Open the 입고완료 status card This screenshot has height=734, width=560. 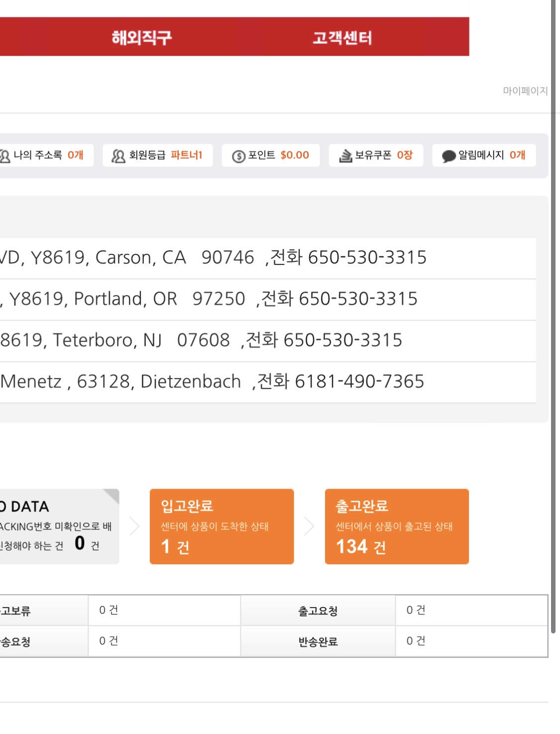tap(222, 526)
